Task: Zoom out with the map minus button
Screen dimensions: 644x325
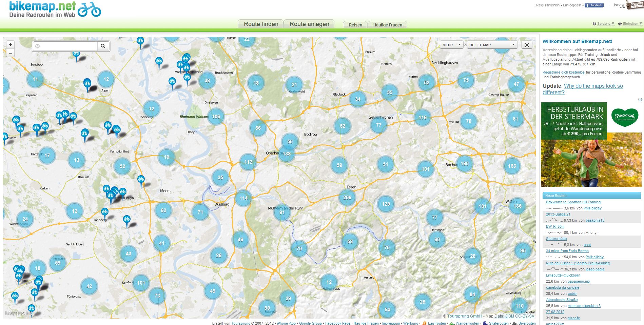Action: coord(11,53)
